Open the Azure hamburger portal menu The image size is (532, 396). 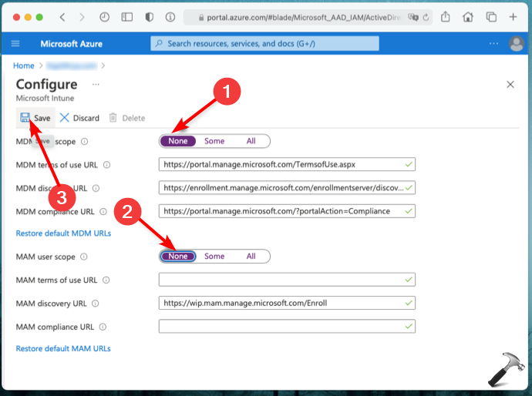pyautogui.click(x=15, y=43)
